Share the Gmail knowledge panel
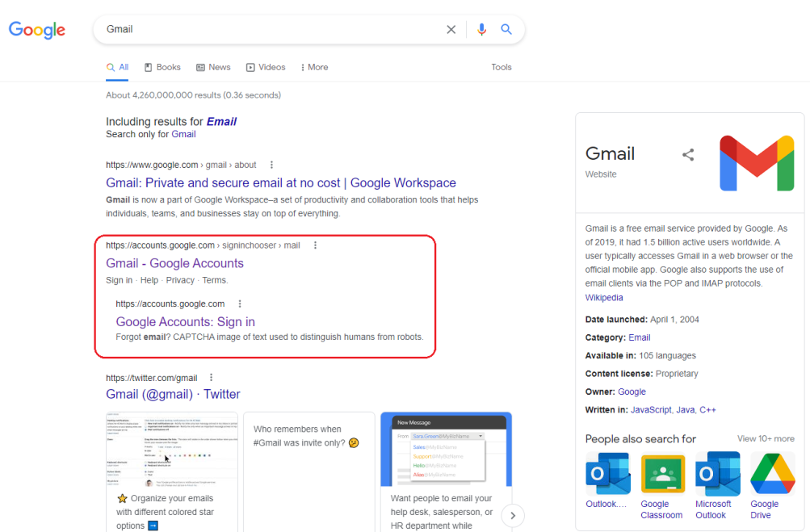 coord(688,155)
